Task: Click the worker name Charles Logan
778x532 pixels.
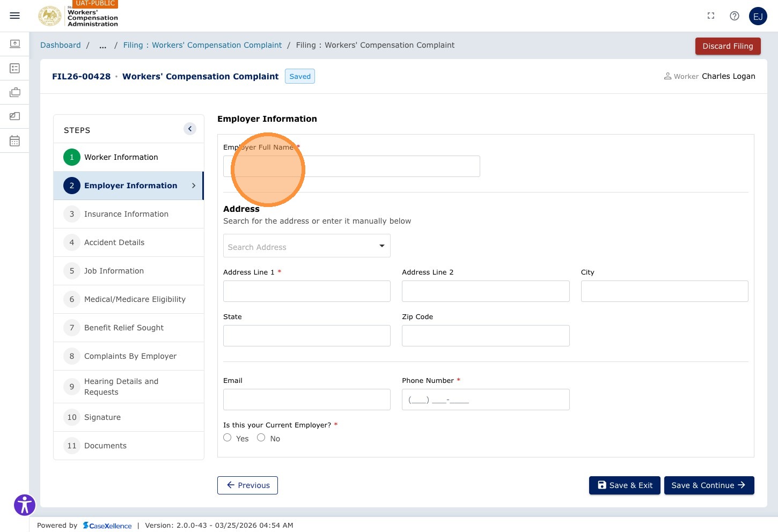Action: pyautogui.click(x=728, y=76)
